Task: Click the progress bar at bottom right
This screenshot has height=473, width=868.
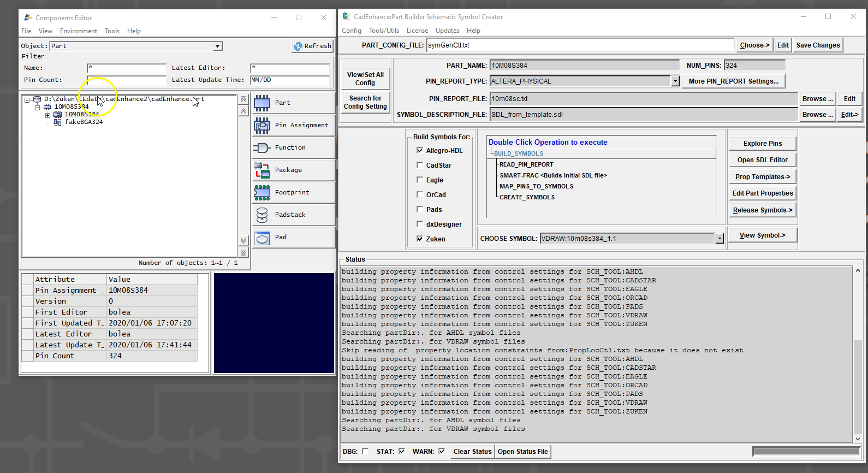Action: [806, 451]
